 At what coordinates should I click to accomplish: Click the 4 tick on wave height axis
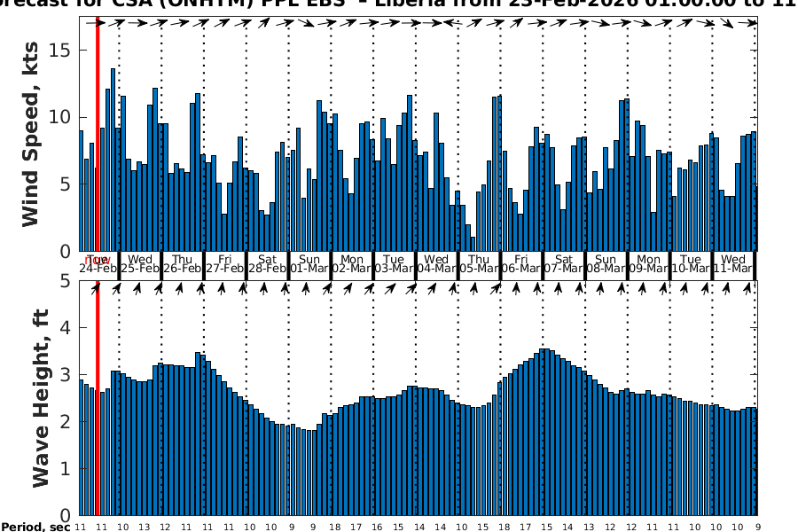(66, 328)
